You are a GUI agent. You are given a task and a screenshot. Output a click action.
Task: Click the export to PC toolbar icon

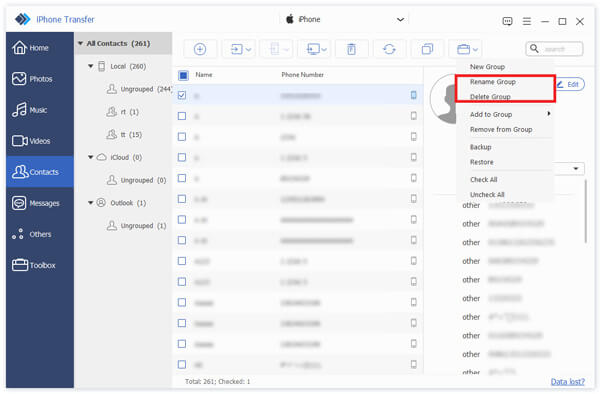(x=313, y=49)
